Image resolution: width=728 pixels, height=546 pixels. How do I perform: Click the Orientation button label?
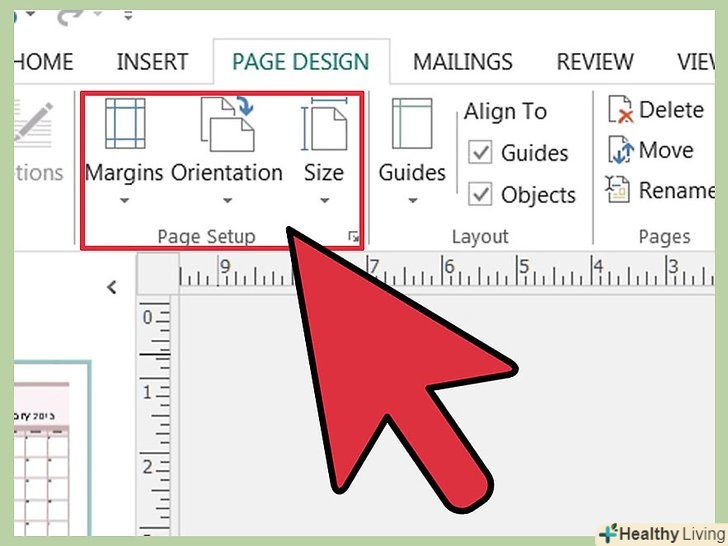[x=227, y=173]
